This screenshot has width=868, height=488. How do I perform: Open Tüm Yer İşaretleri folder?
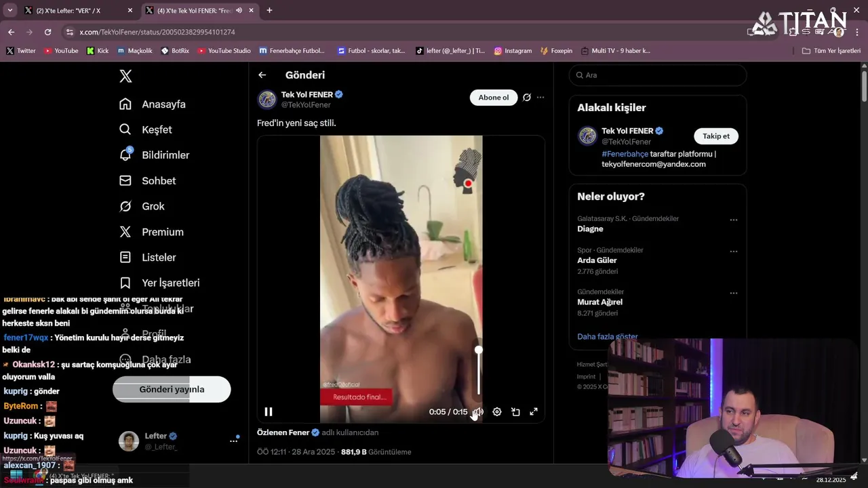click(x=831, y=51)
